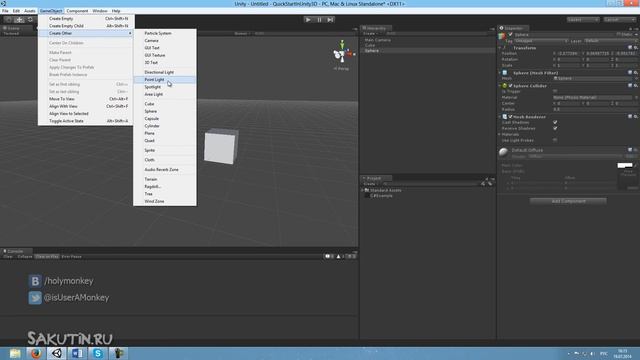Open Unity from the taskbar
640x360 pixels.
tap(57, 353)
